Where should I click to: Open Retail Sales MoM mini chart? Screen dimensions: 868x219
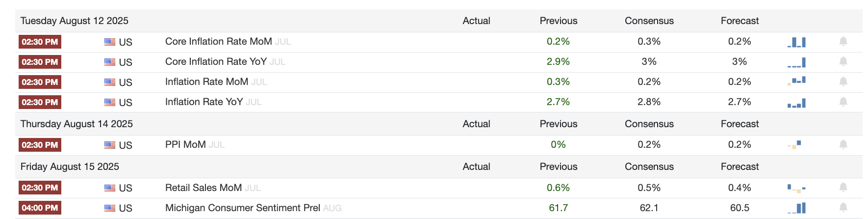(796, 188)
